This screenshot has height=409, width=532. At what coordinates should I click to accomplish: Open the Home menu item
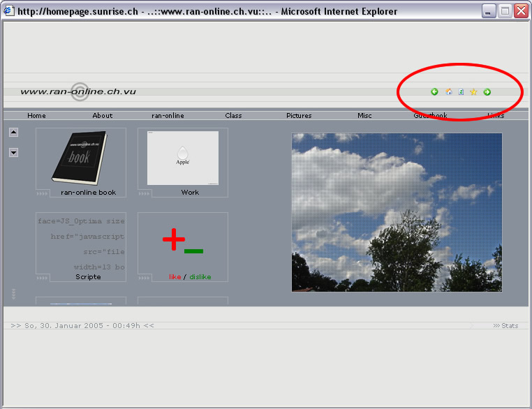click(x=36, y=116)
